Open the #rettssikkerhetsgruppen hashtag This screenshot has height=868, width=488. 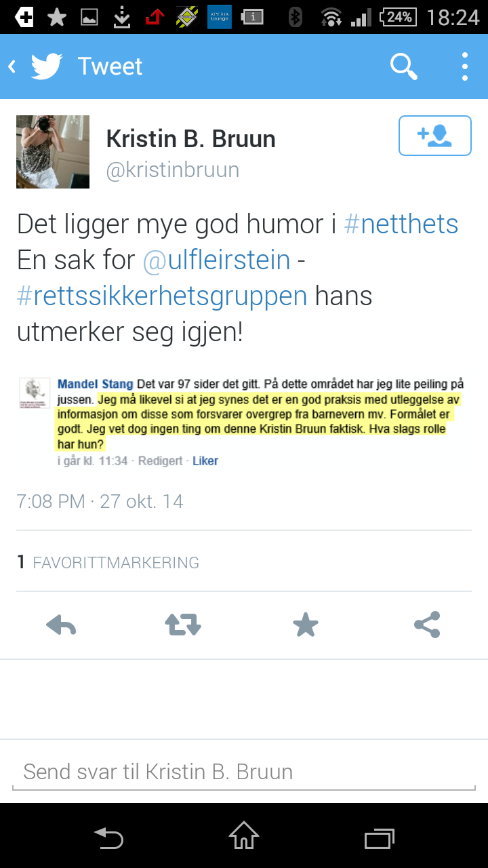tap(162, 296)
